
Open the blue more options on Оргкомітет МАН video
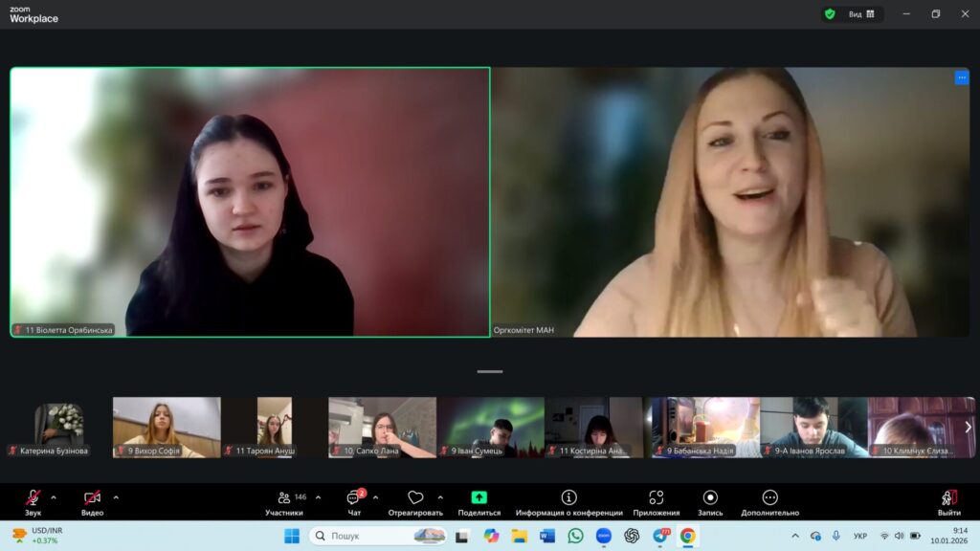[961, 77]
